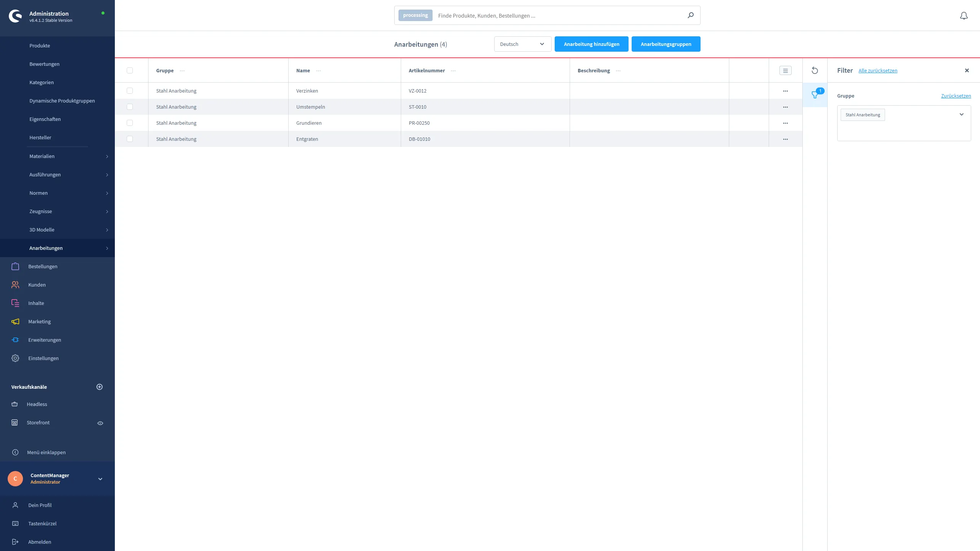This screenshot has width=980, height=551.
Task: Open Kategorien in sidebar
Action: click(x=41, y=82)
